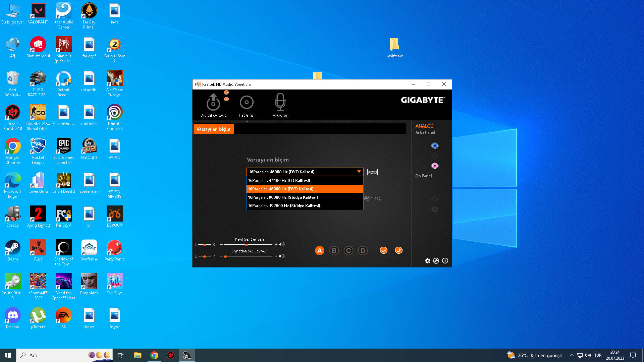Choose 16Parçalar, 192000 Hz (Stüdyo Kalitesi)
Image resolution: width=644 pixels, height=362 pixels.
[305, 205]
